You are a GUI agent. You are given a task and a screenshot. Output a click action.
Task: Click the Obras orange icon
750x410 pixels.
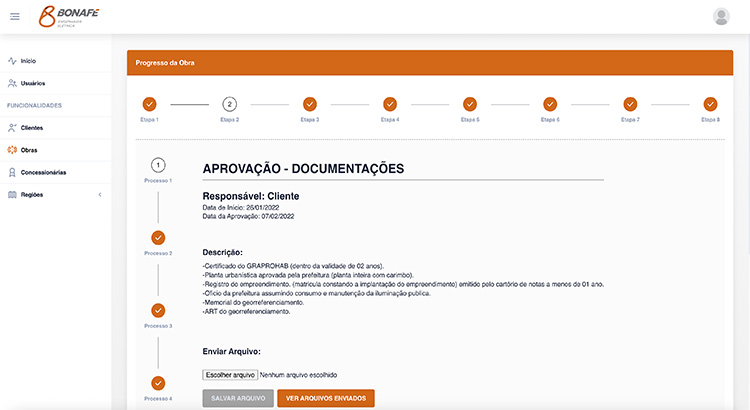click(12, 150)
